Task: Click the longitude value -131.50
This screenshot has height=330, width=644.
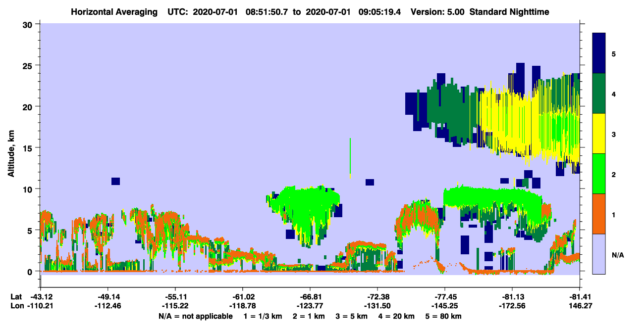Action: click(x=377, y=306)
